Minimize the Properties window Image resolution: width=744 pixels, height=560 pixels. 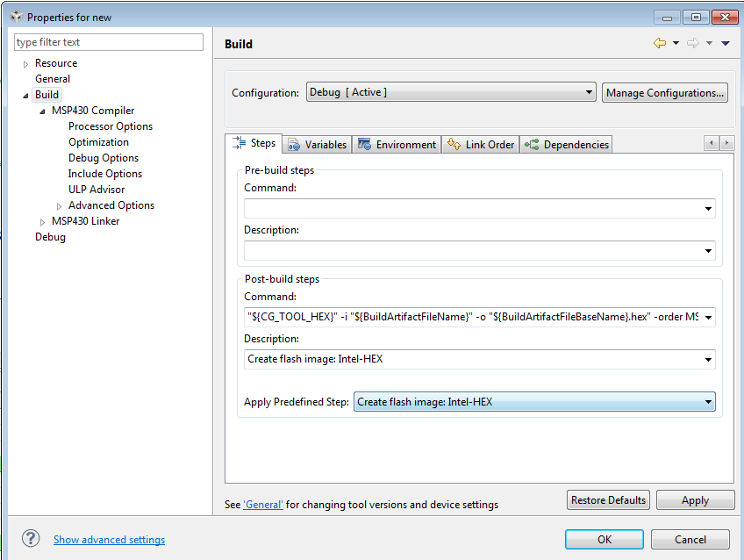(667, 18)
